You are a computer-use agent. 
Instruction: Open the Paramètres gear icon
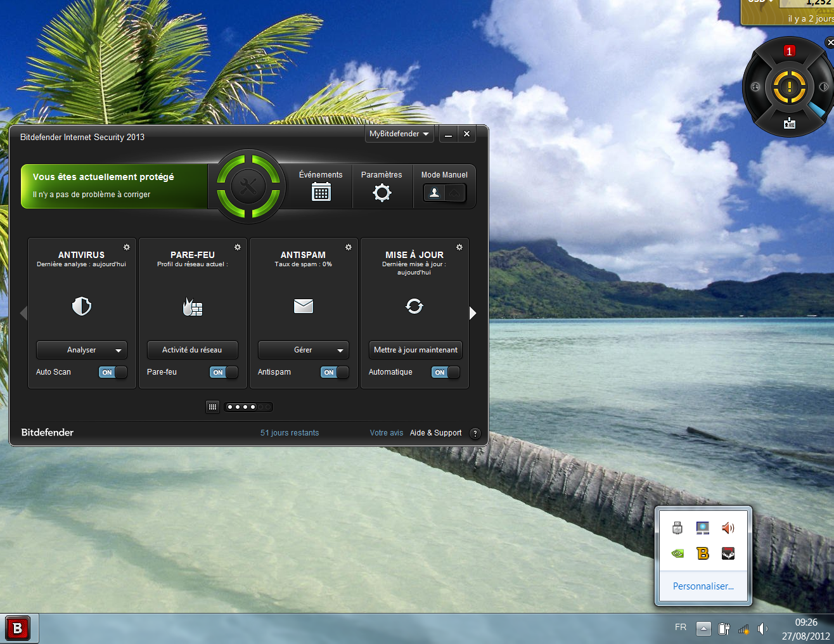point(382,193)
